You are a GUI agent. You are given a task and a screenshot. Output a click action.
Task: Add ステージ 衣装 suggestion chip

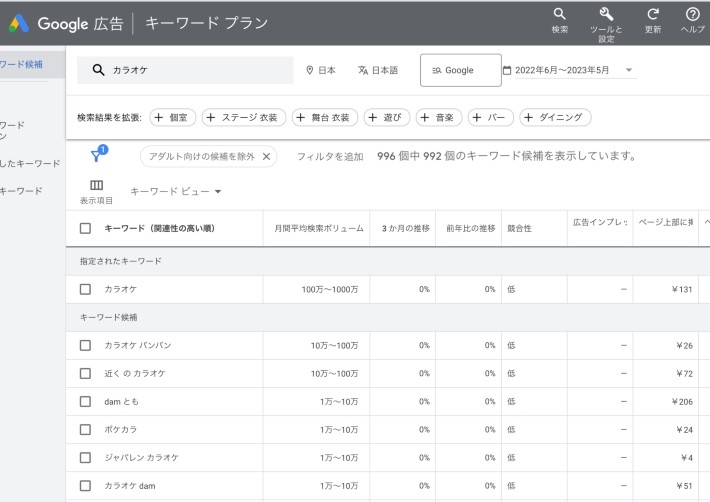[x=244, y=118]
